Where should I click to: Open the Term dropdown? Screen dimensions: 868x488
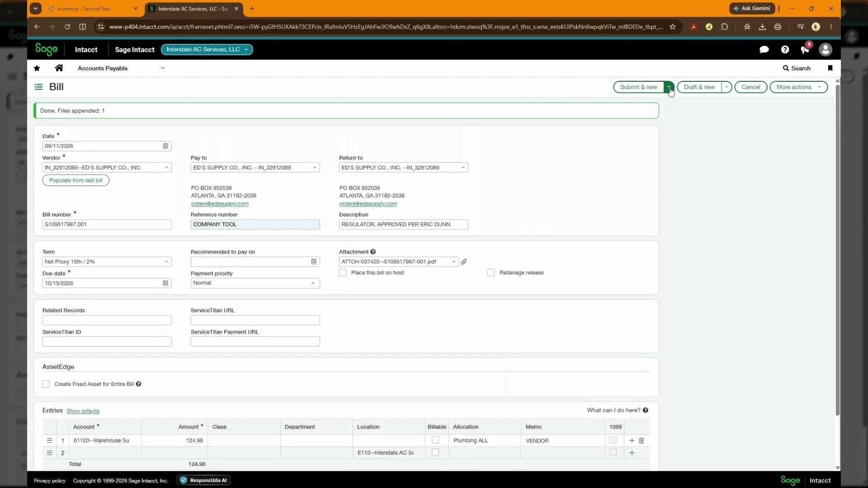[166, 262]
